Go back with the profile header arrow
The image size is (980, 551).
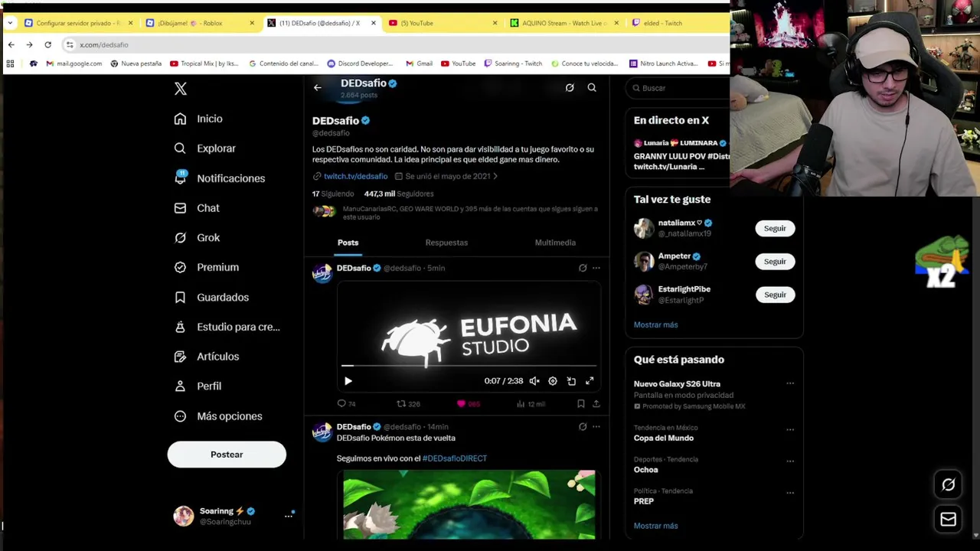[x=317, y=88]
